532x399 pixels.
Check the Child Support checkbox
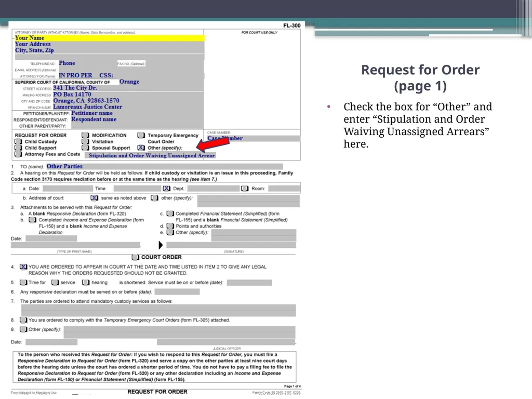(x=18, y=148)
